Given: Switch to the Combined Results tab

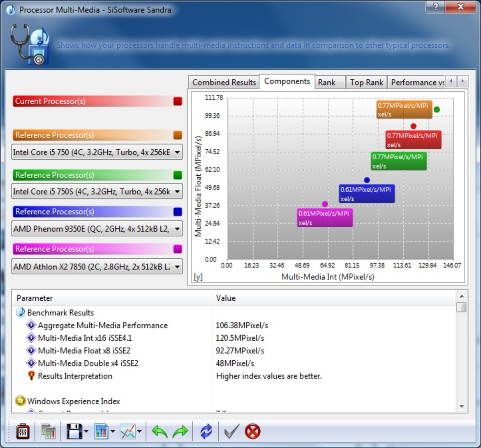Looking at the screenshot, I should pos(224,82).
